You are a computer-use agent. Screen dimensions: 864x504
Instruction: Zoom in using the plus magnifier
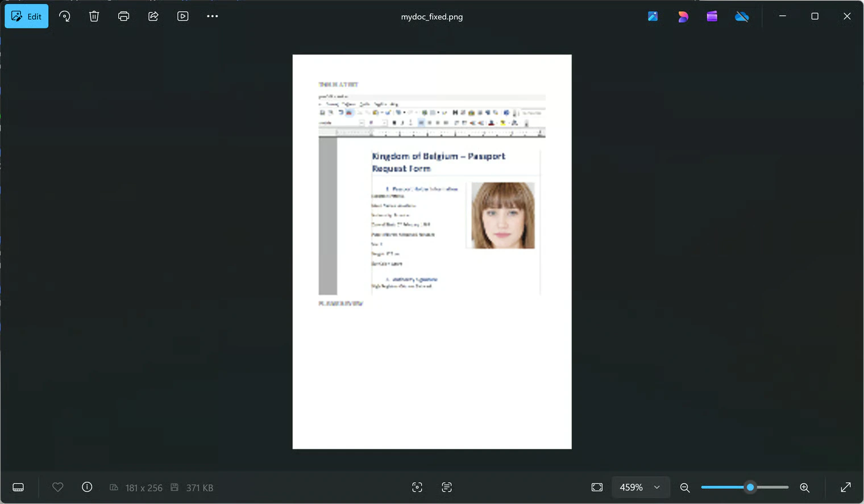click(x=805, y=488)
